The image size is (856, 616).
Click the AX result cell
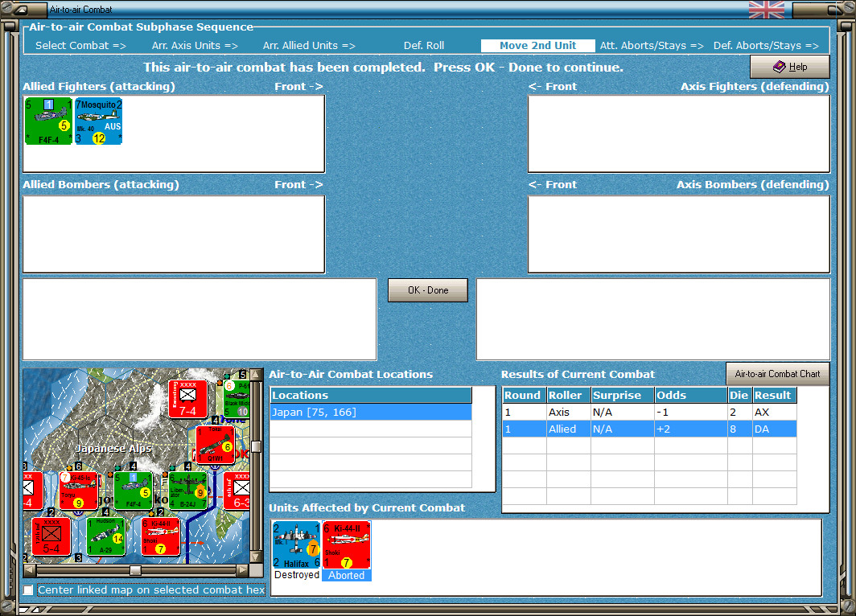(774, 412)
